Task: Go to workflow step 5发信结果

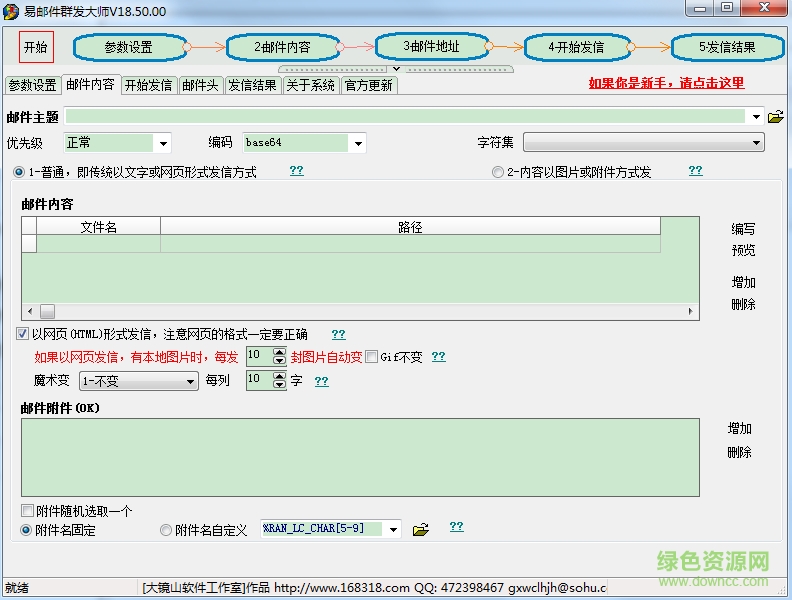Action: (727, 47)
